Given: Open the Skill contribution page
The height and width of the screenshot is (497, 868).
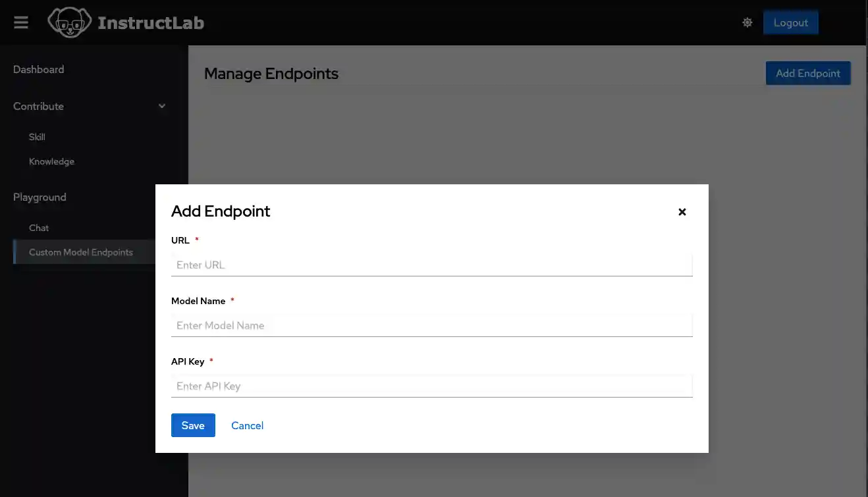Looking at the screenshot, I should coord(37,137).
